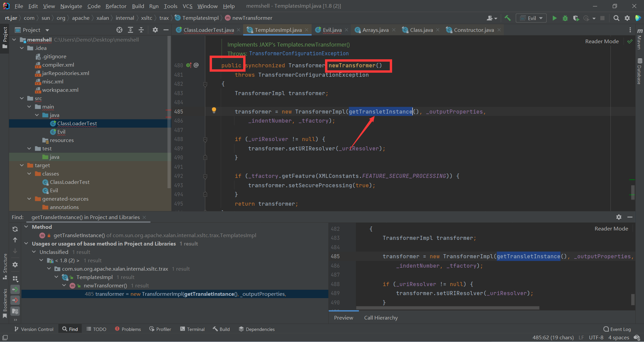Open the Evil run configuration dropdown
Screen dimensions: 644x342
pyautogui.click(x=531, y=18)
